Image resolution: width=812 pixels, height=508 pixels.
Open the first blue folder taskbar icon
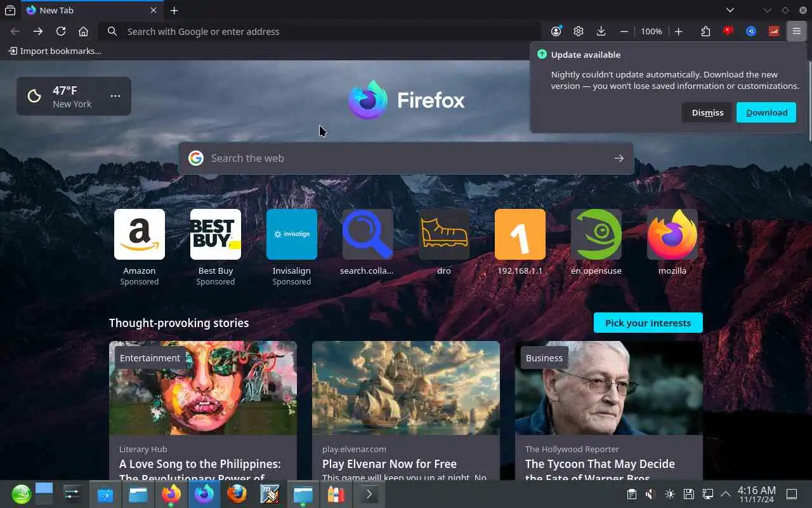(138, 494)
